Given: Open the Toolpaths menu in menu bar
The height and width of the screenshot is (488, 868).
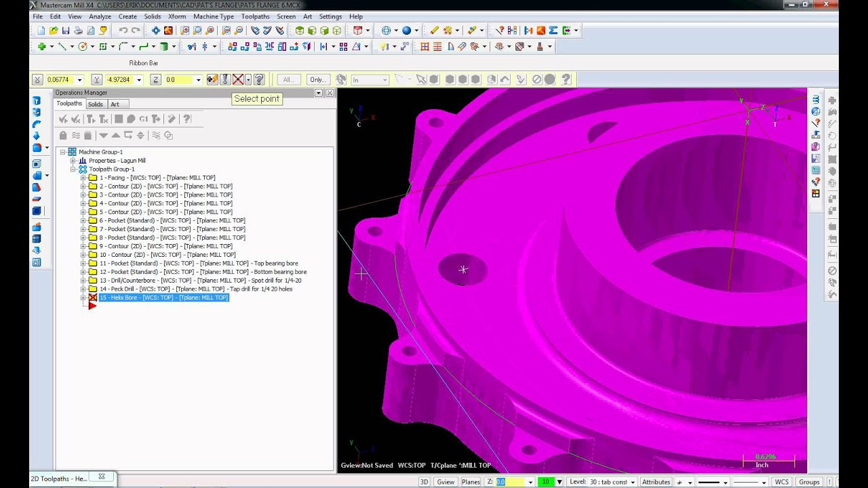Looking at the screenshot, I should pos(255,16).
